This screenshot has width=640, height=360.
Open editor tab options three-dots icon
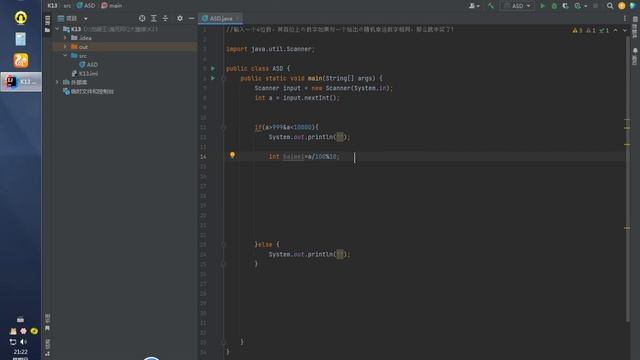tap(624, 18)
